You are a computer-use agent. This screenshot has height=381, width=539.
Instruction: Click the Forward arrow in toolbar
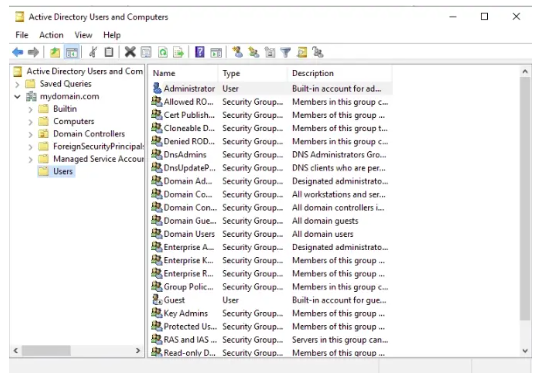[33, 52]
